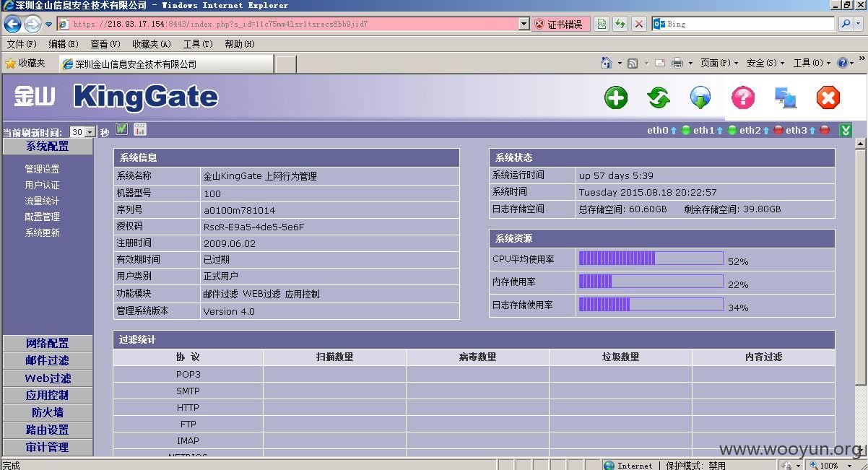Click the IE refresh button by address bar
868x470 pixels.
(x=620, y=24)
